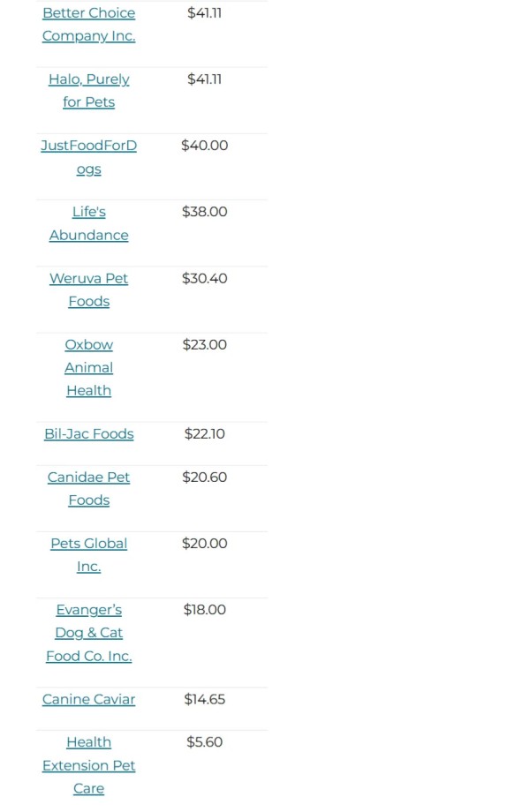Click the $5.60 Health Extension amount
This screenshot has width=530, height=812.
point(205,742)
